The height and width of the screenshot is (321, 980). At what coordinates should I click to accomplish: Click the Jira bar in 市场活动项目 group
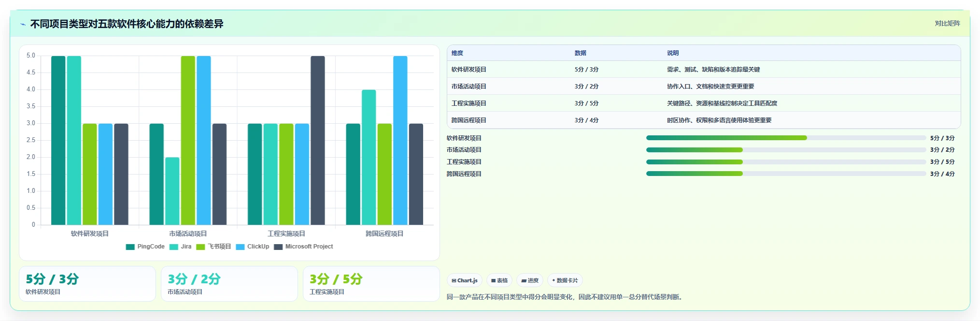(x=172, y=191)
